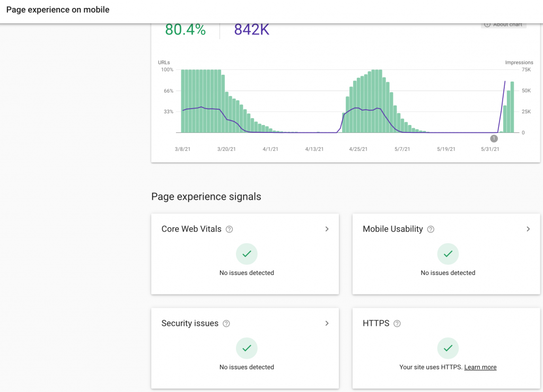Click the Page experience on mobile header

pyautogui.click(x=58, y=10)
